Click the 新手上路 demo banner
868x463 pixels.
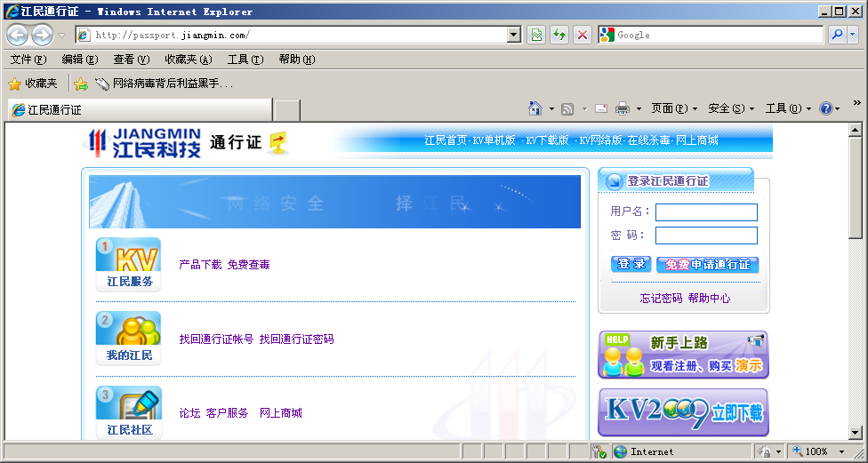[x=684, y=355]
